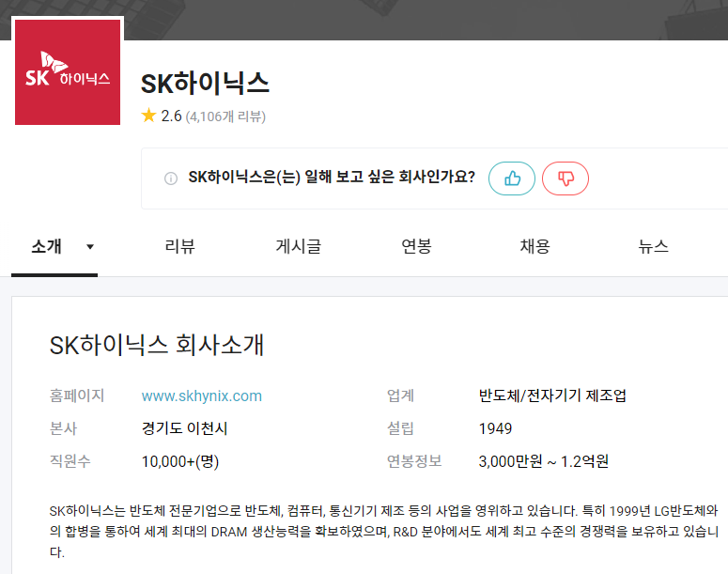Click the SK하이닉스 red logo thumbnail

pos(68,72)
